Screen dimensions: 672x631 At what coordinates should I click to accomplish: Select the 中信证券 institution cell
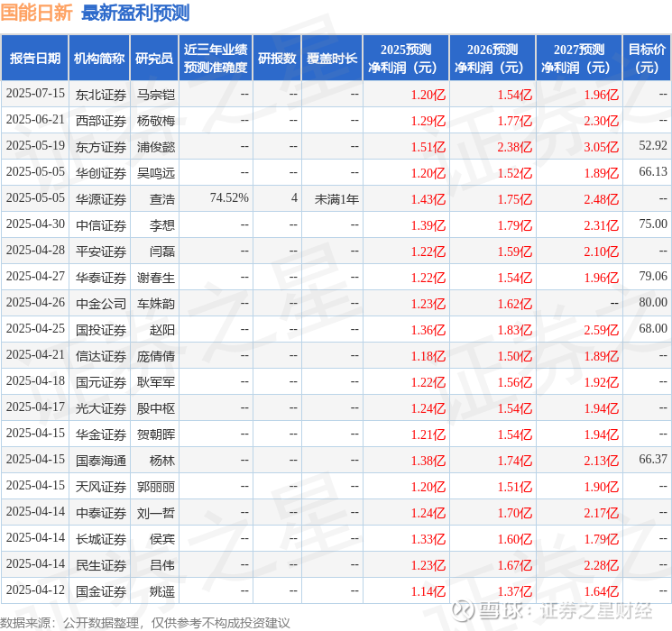coord(101,225)
